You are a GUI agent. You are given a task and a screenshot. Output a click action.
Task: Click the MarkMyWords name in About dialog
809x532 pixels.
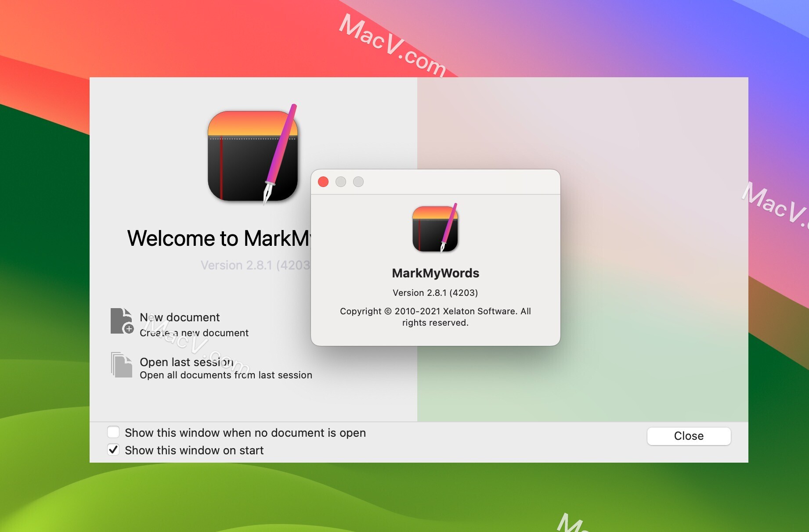[435, 273]
